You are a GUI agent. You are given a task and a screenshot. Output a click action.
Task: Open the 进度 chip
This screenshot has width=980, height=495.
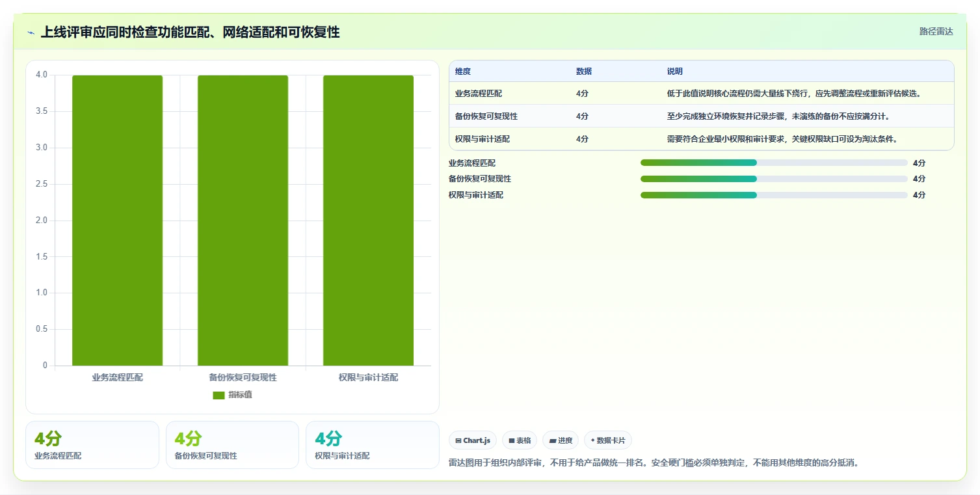click(561, 440)
